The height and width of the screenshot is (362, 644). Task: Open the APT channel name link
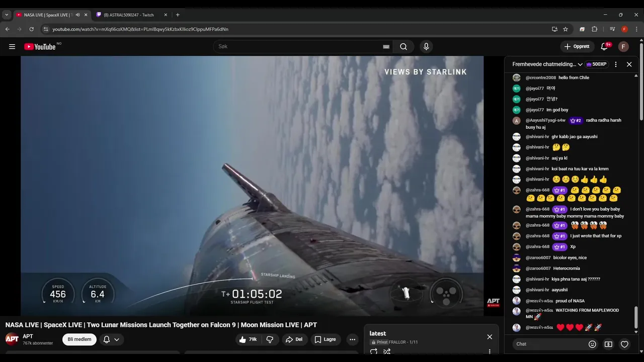(28, 336)
